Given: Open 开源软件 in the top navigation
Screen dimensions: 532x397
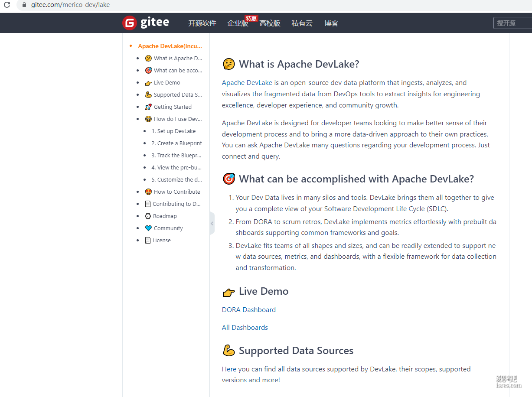Looking at the screenshot, I should pyautogui.click(x=202, y=23).
